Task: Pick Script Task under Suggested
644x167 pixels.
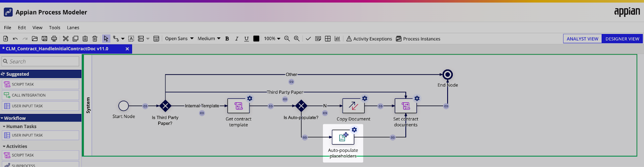Action: coord(41,84)
